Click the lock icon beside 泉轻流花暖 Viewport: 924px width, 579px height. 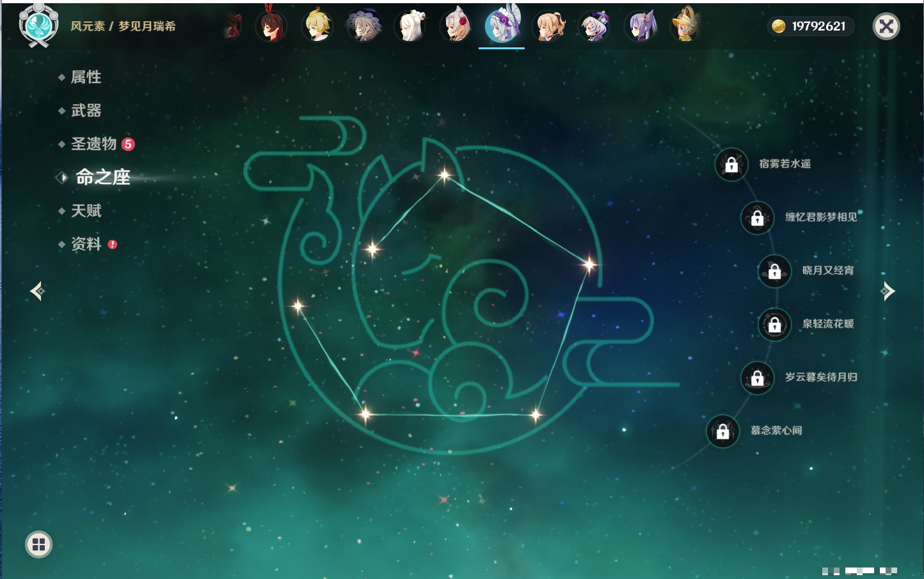775,324
